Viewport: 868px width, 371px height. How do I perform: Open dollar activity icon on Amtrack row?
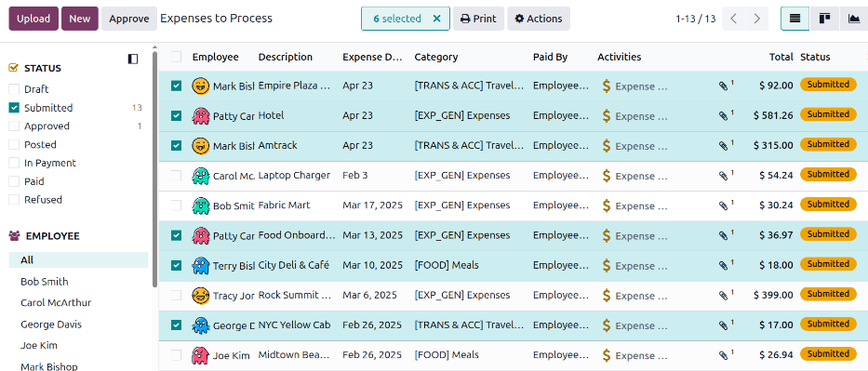coord(607,146)
